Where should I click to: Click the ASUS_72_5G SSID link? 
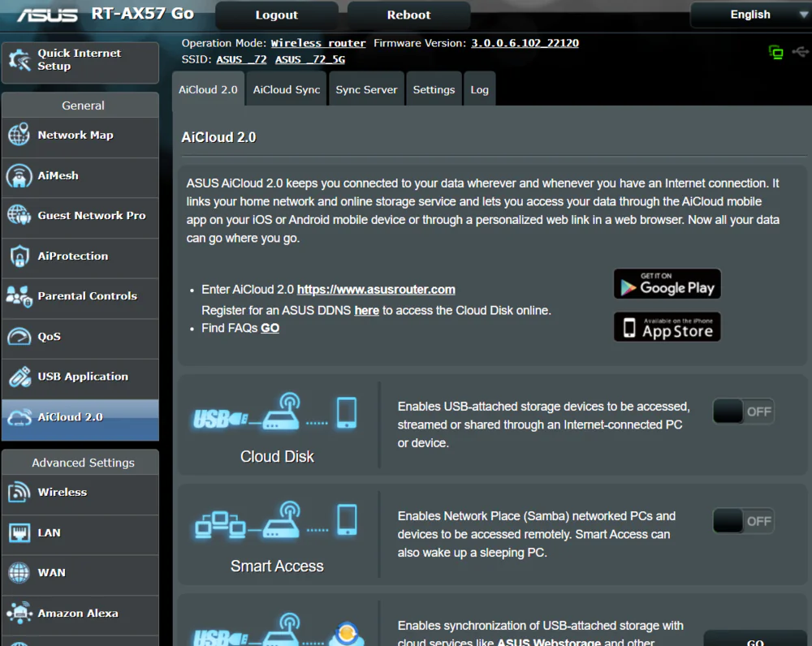310,59
